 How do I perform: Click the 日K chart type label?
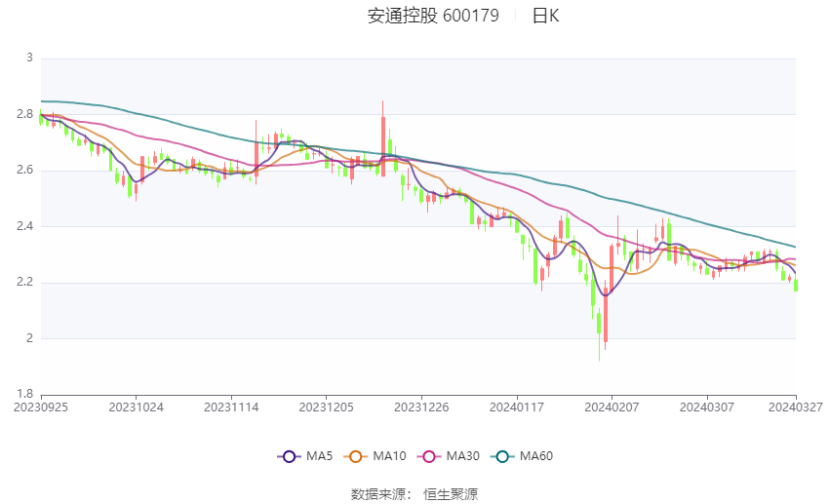coord(545,16)
